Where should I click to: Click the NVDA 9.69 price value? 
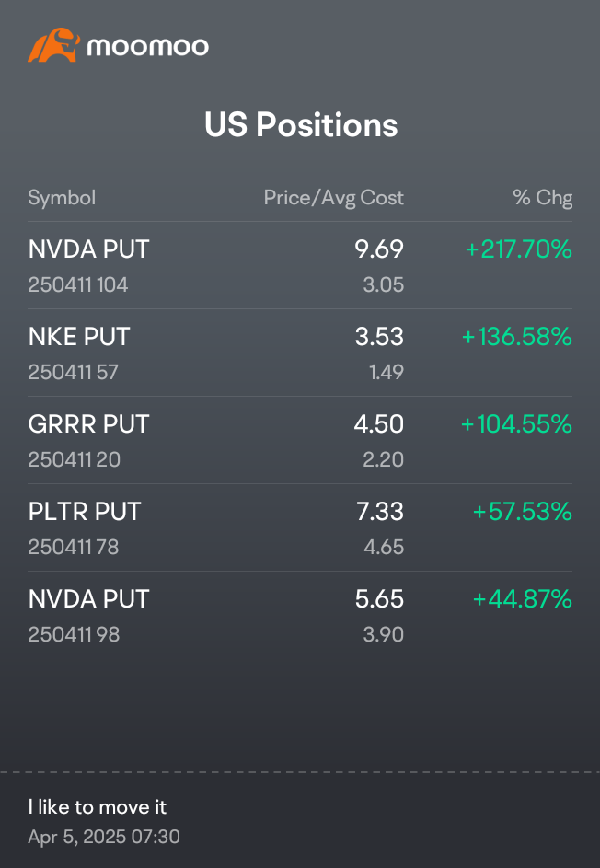379,249
